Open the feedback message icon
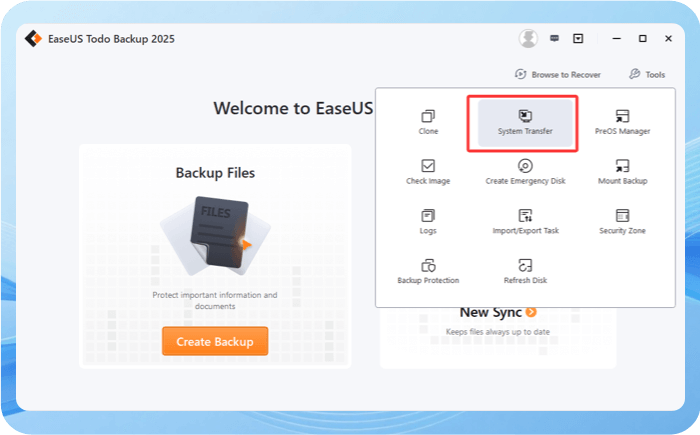This screenshot has height=435, width=700. click(x=554, y=39)
